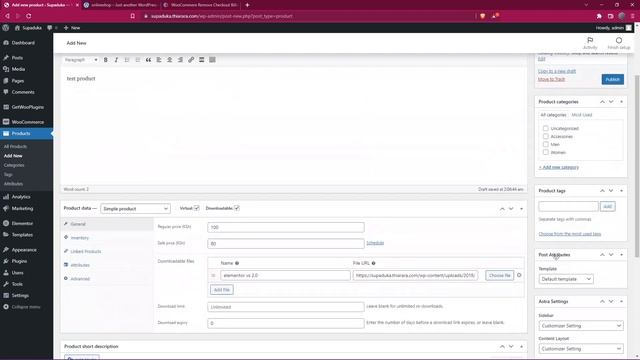Click the Add File button
This screenshot has width=640, height=360.
tap(222, 290)
